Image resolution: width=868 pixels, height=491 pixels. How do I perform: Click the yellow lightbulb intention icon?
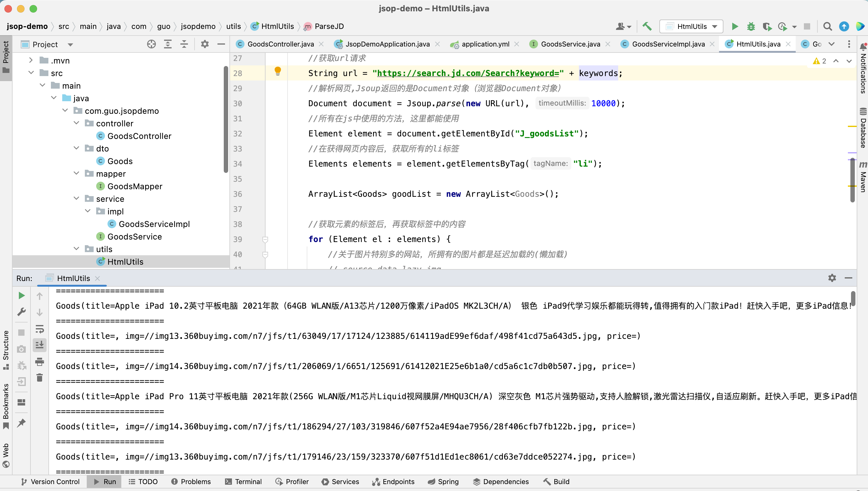277,71
